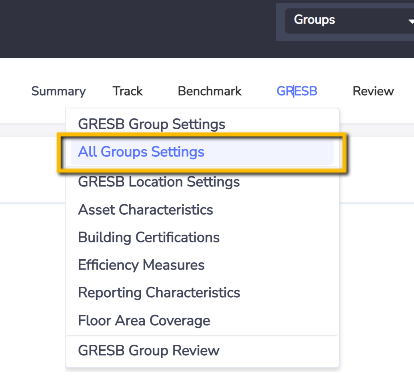Go to the Benchmark tab
The width and height of the screenshot is (414, 392).
[209, 91]
